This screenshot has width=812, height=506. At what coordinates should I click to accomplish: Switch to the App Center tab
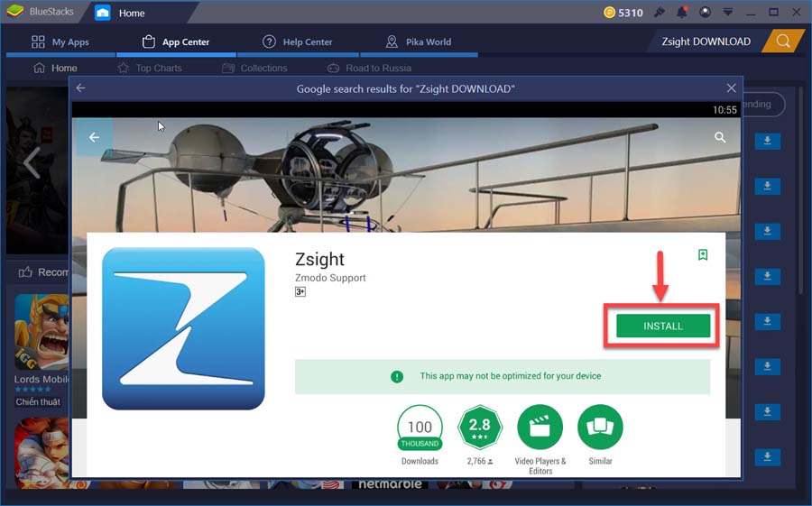[x=176, y=42]
